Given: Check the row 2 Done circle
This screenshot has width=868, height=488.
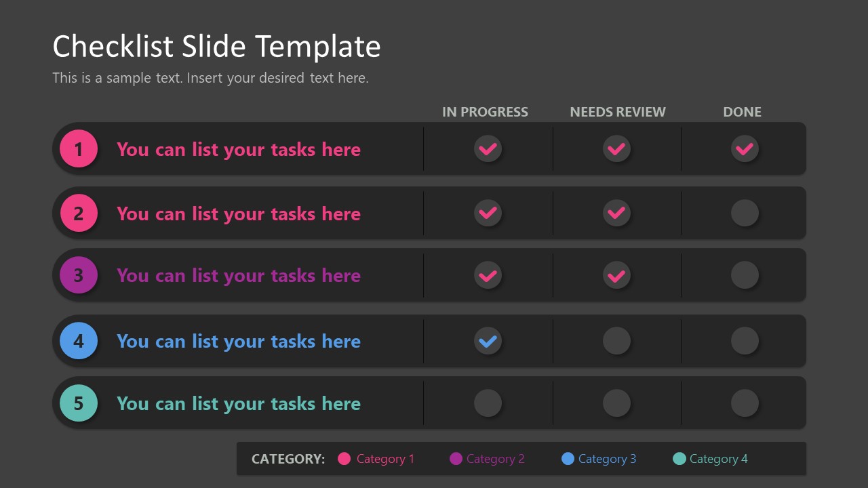Looking at the screenshot, I should pyautogui.click(x=745, y=213).
